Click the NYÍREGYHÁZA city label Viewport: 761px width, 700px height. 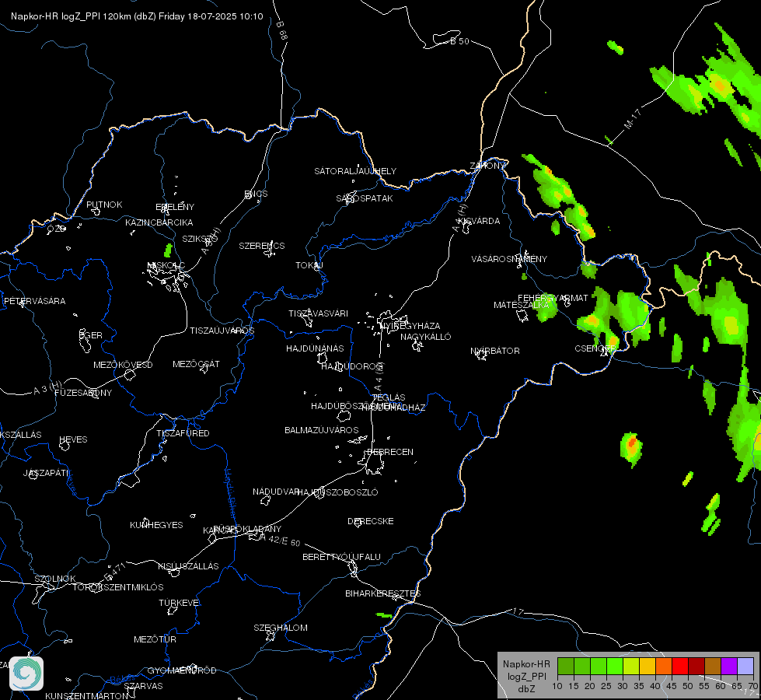click(x=410, y=325)
